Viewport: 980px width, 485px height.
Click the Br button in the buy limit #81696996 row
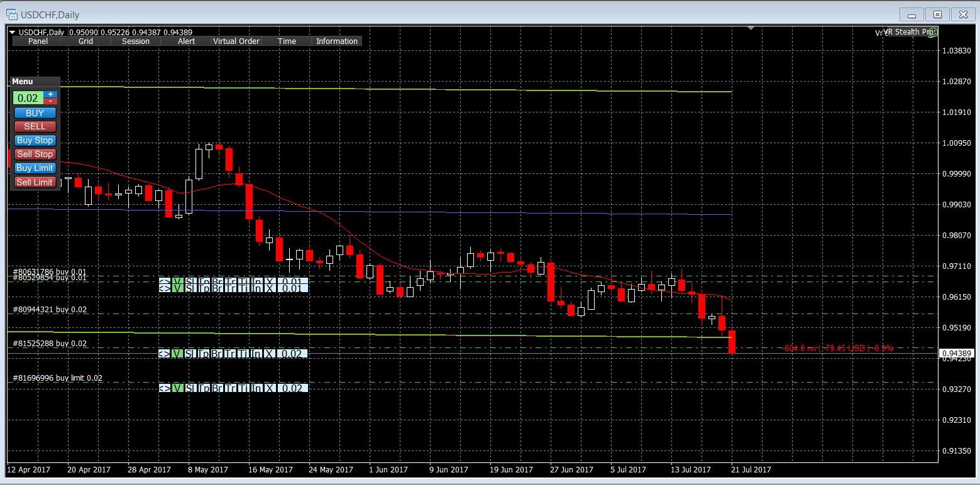click(x=217, y=388)
